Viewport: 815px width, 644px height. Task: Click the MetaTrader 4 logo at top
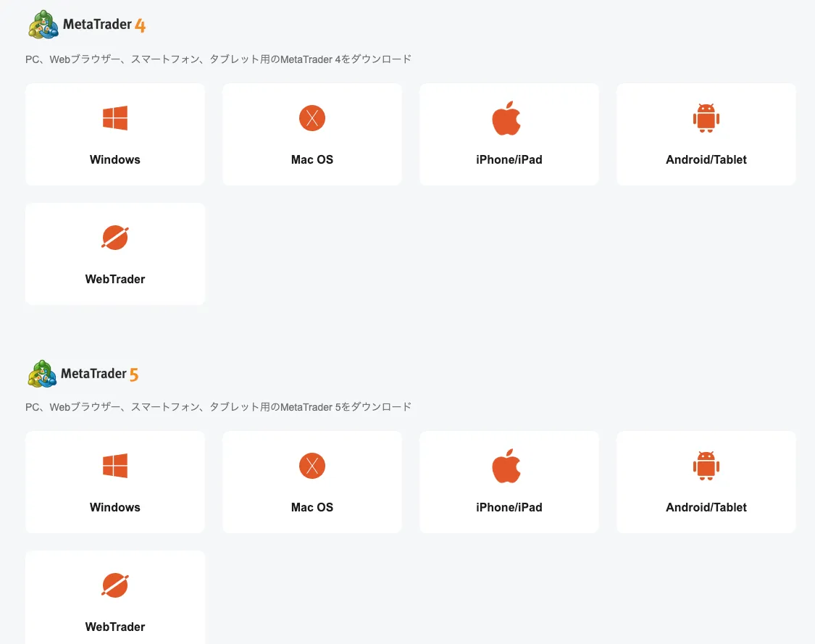[87, 25]
